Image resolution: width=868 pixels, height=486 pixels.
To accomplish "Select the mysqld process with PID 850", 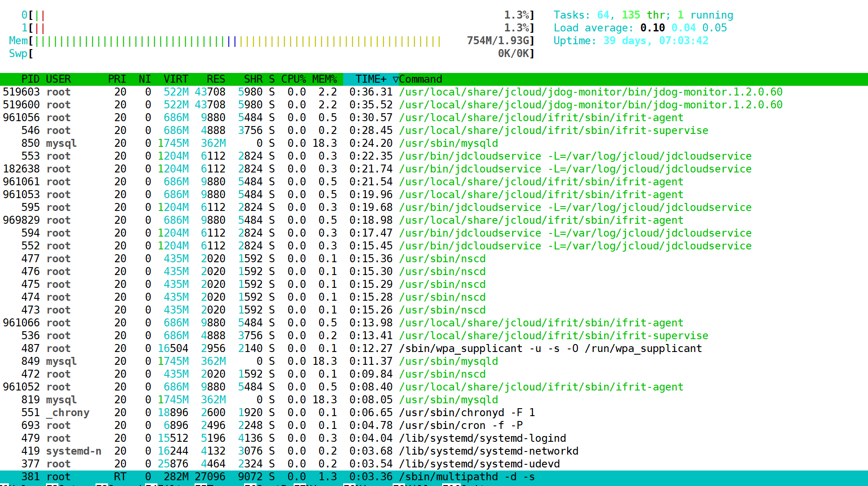I will [x=448, y=144].
